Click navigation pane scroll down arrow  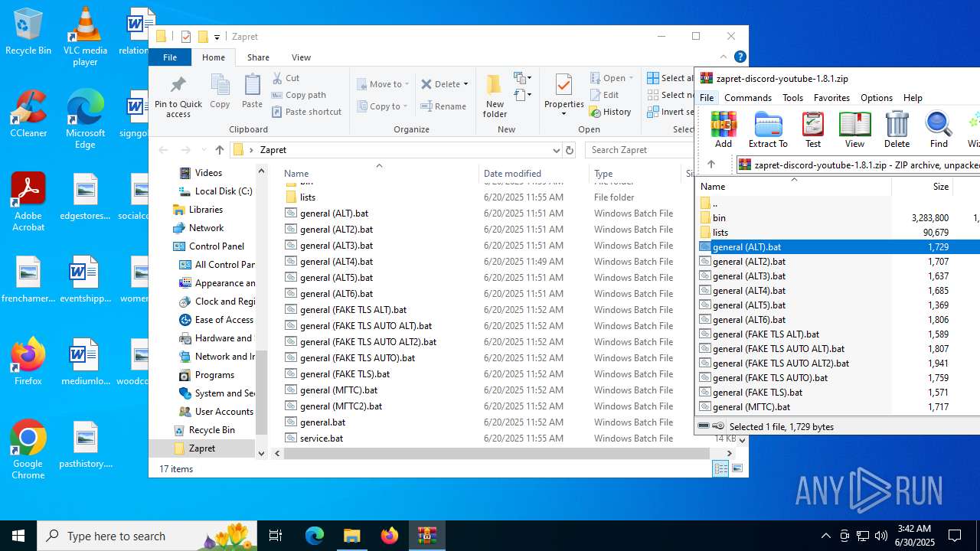[261, 453]
